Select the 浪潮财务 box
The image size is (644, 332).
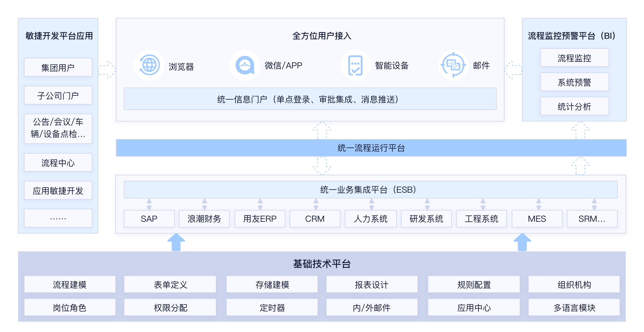click(204, 219)
